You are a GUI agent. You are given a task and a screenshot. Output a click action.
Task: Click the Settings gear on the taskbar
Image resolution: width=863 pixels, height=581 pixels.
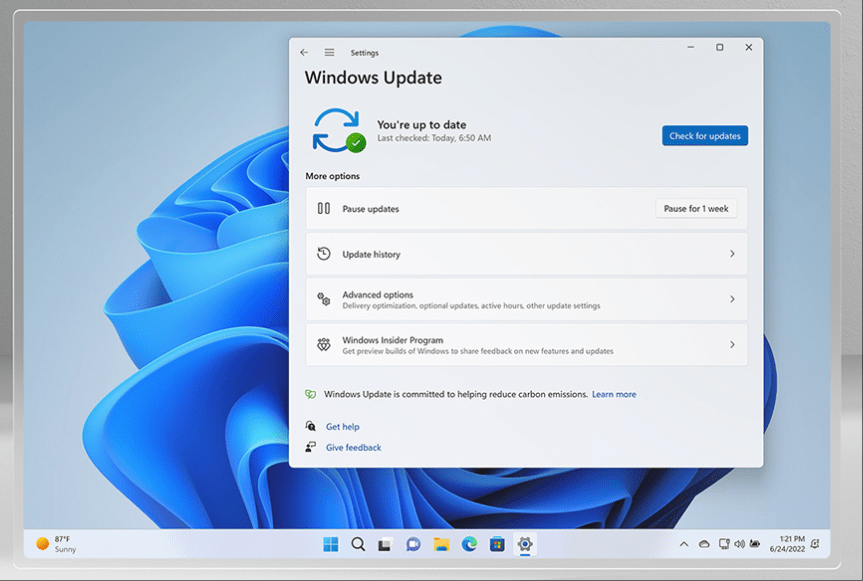pyautogui.click(x=525, y=544)
